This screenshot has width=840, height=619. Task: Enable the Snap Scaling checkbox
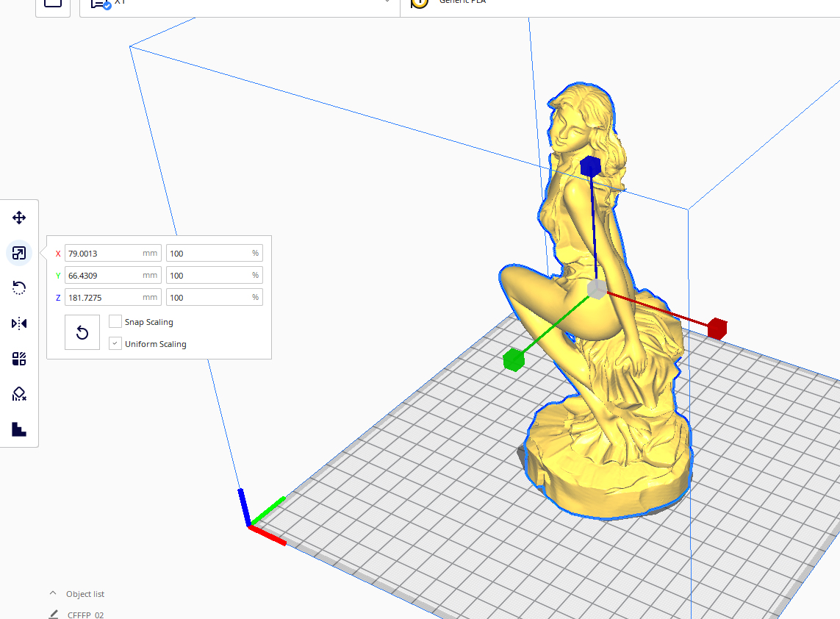(115, 321)
